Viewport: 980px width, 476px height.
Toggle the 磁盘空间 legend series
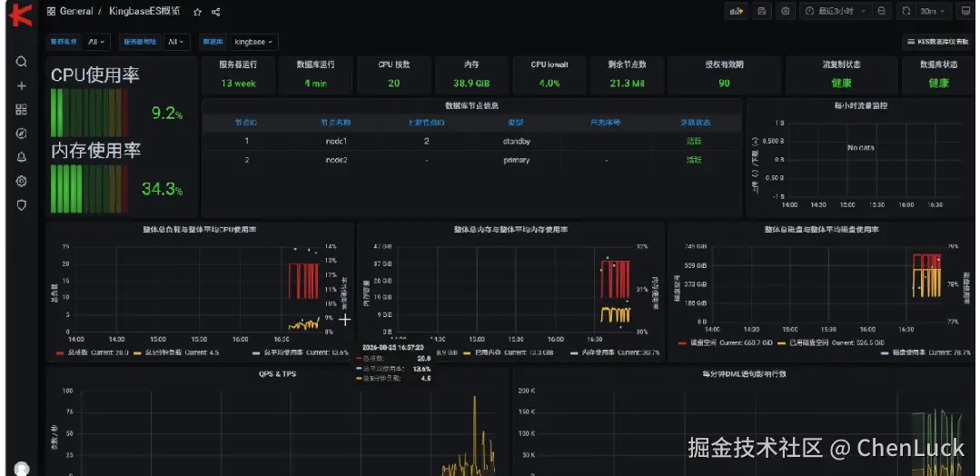pos(703,342)
